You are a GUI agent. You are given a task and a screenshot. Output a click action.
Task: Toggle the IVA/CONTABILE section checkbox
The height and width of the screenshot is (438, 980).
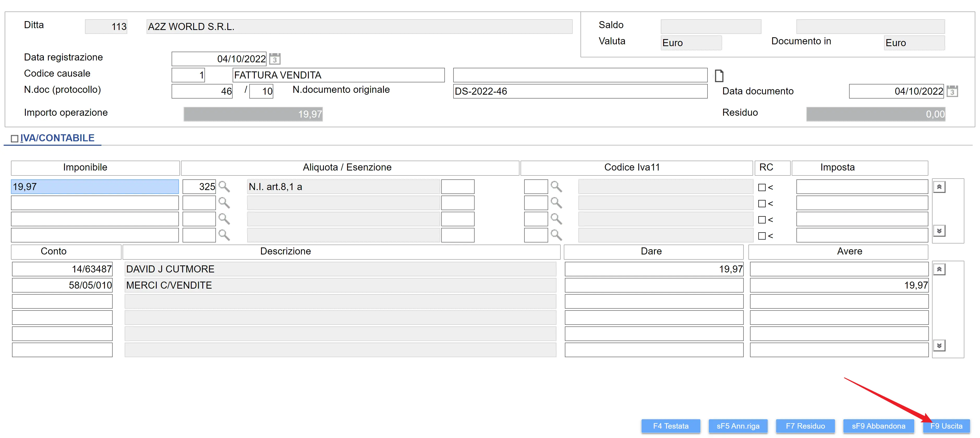coord(14,139)
